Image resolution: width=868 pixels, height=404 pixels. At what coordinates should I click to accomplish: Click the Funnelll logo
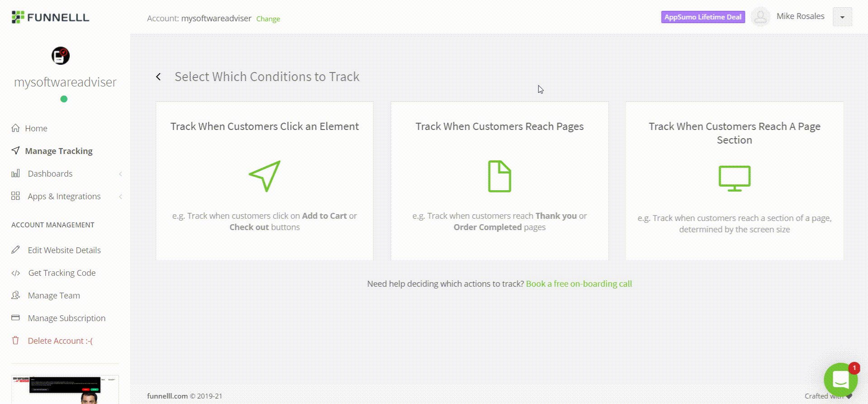pyautogui.click(x=50, y=17)
